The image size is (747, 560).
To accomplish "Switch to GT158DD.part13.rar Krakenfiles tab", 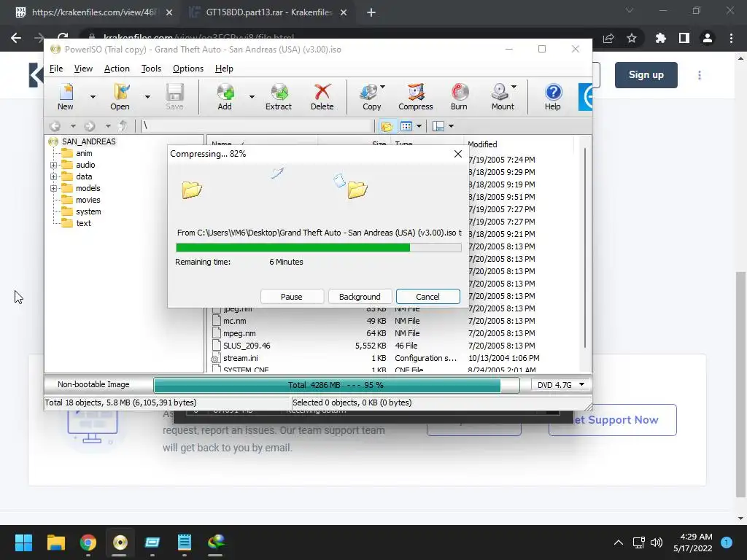I will [x=268, y=12].
